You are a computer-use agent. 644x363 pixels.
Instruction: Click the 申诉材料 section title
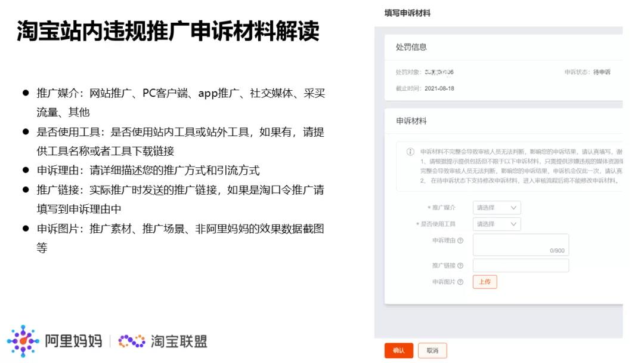click(x=411, y=121)
